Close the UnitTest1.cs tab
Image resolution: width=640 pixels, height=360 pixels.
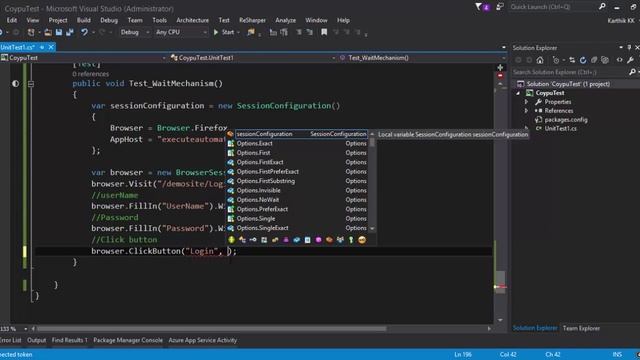tap(51, 47)
